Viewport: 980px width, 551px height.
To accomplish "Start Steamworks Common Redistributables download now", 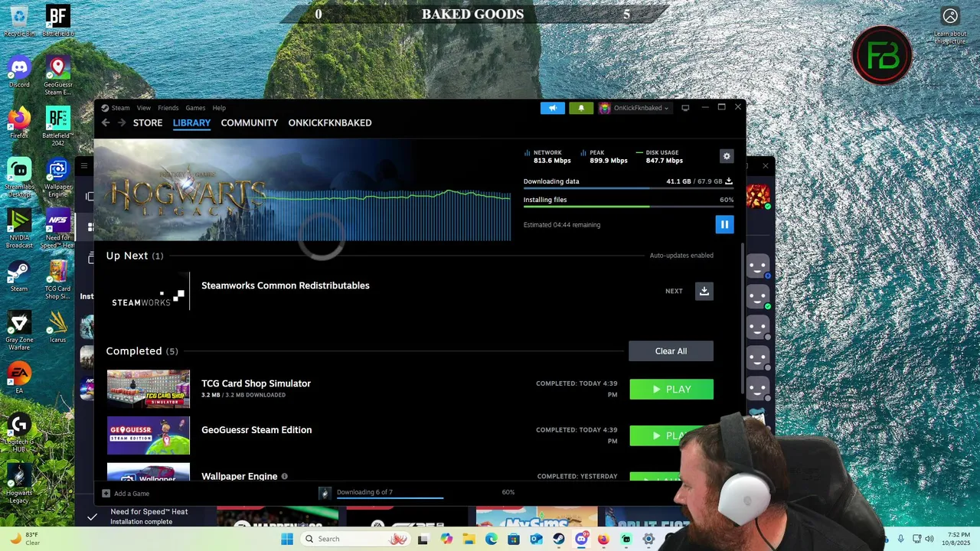I will pos(704,291).
